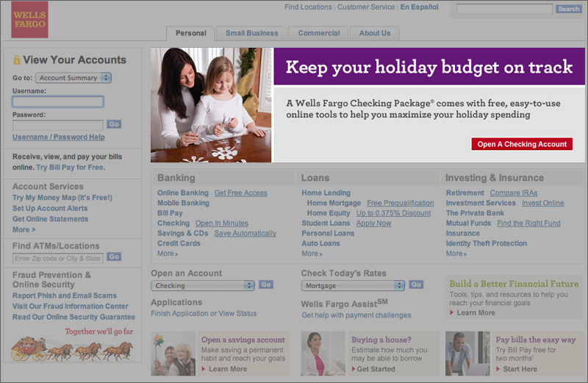Screen dimensions: 588x383
Task: Switch the site to En Español
Action: [419, 7]
